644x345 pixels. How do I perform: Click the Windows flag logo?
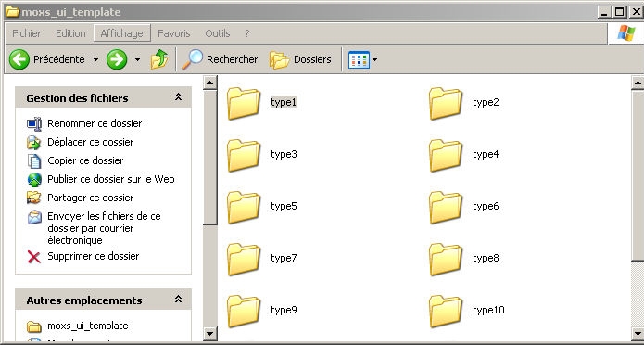coord(625,32)
